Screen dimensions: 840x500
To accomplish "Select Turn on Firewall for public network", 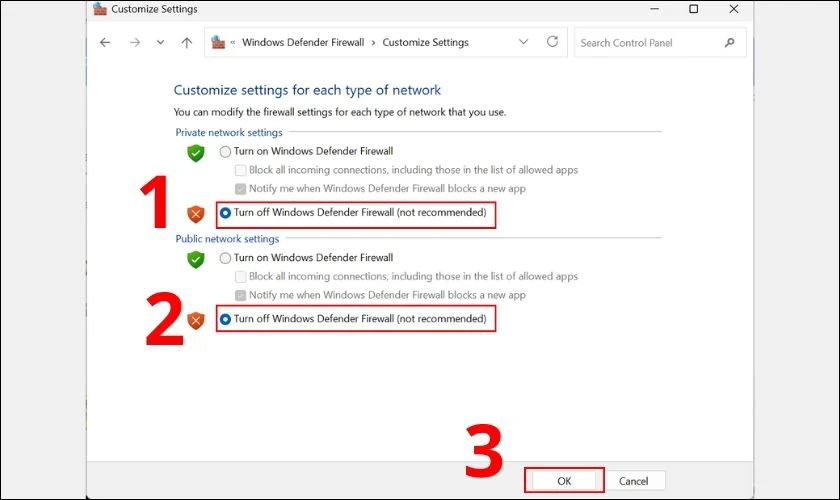I will tap(226, 258).
